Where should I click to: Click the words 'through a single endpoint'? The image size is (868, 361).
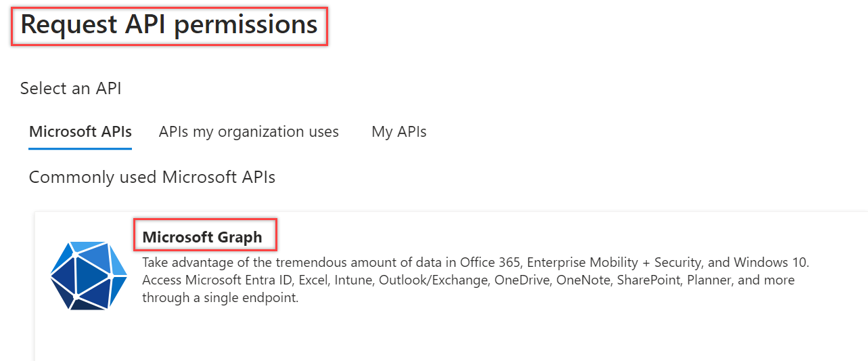tap(220, 297)
